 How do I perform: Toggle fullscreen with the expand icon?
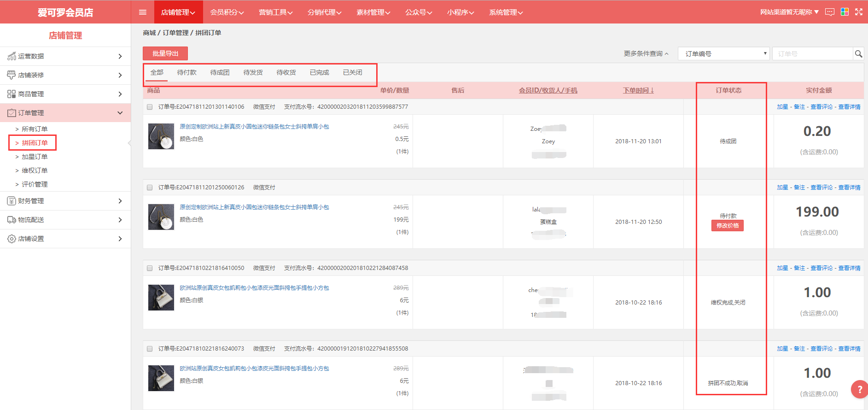(x=859, y=12)
